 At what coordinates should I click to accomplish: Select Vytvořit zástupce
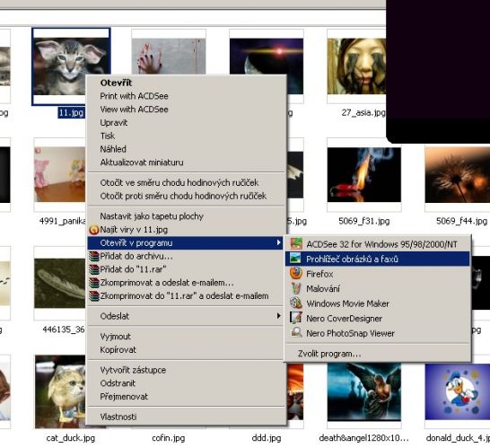pos(133,370)
